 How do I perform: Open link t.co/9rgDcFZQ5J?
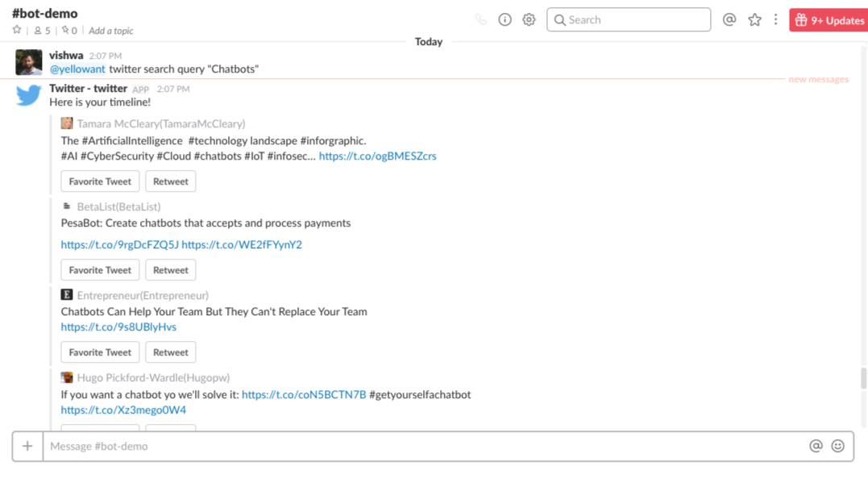click(x=119, y=245)
